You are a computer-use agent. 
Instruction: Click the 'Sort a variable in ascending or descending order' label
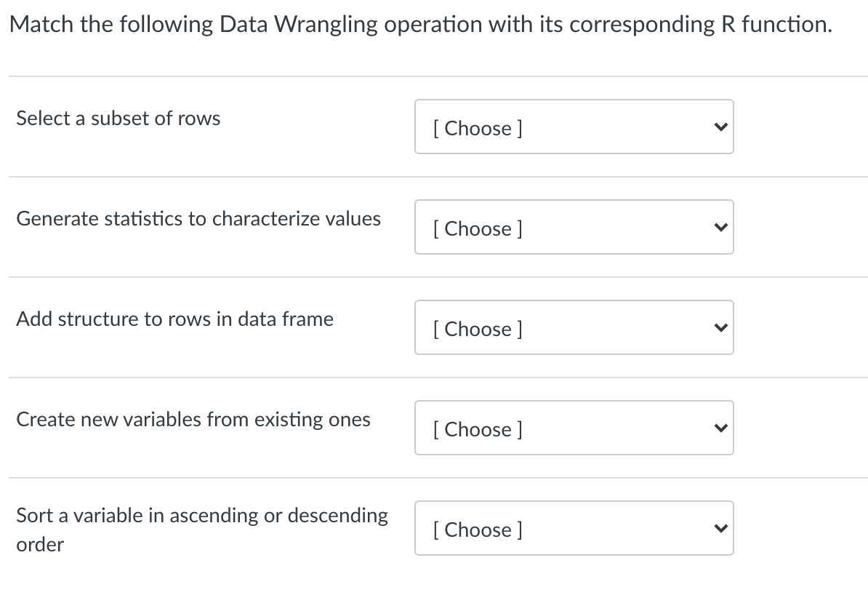pyautogui.click(x=202, y=516)
